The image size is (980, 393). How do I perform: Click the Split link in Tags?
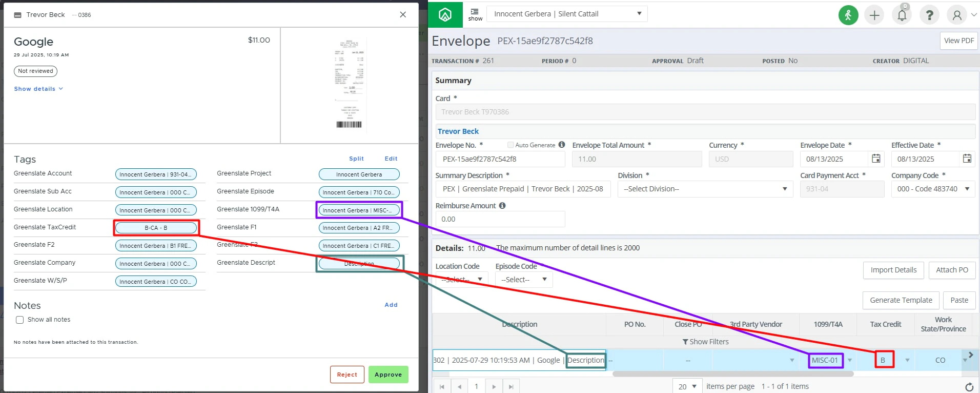pos(356,159)
